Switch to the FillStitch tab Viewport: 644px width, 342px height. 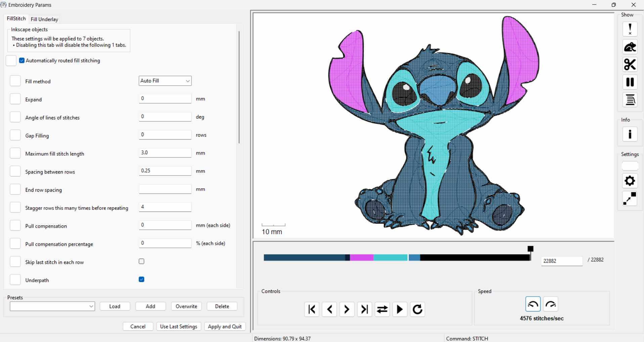(16, 18)
